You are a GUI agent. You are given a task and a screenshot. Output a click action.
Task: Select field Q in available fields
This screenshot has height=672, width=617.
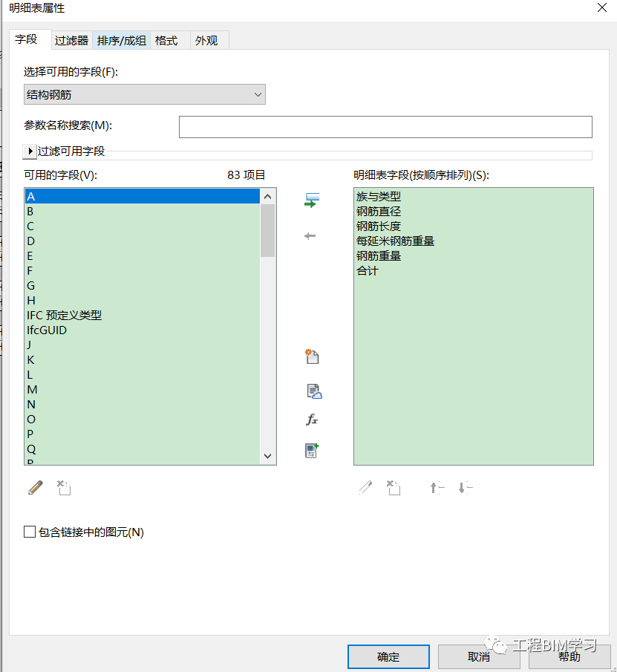[x=143, y=449]
